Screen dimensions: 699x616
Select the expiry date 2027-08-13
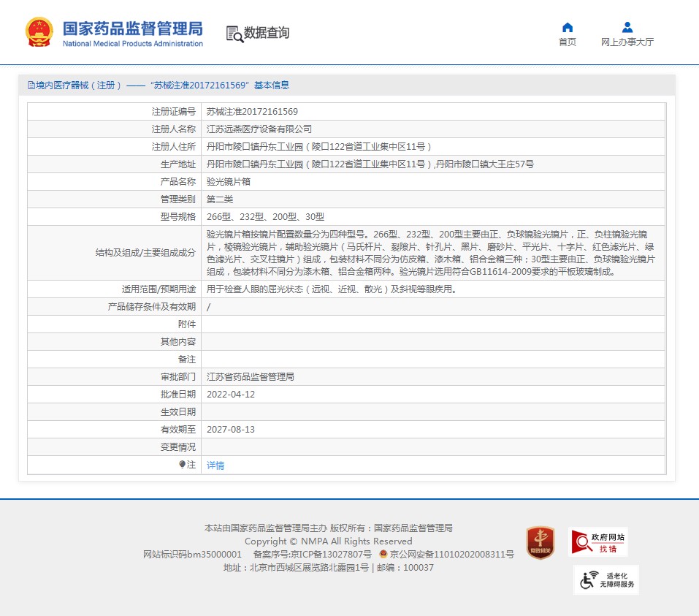[231, 430]
